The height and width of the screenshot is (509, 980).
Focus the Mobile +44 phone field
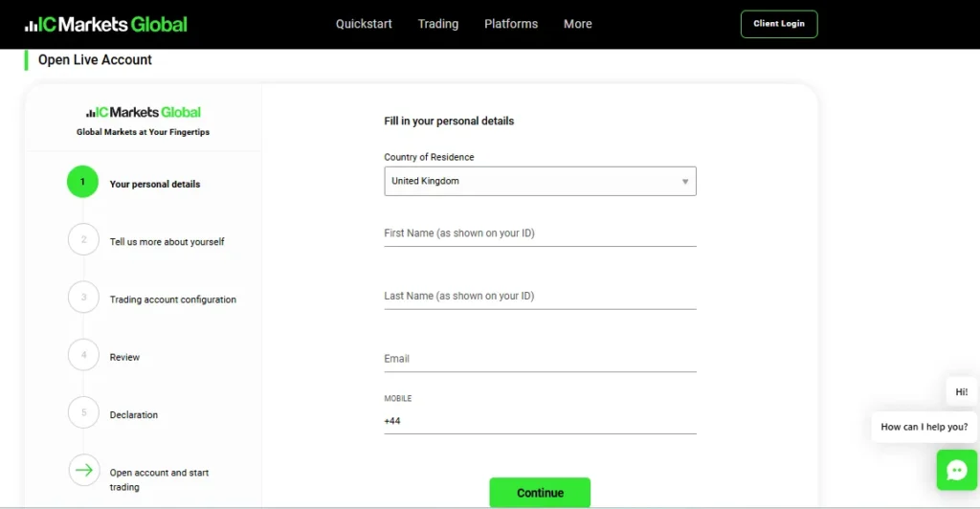[540, 422]
